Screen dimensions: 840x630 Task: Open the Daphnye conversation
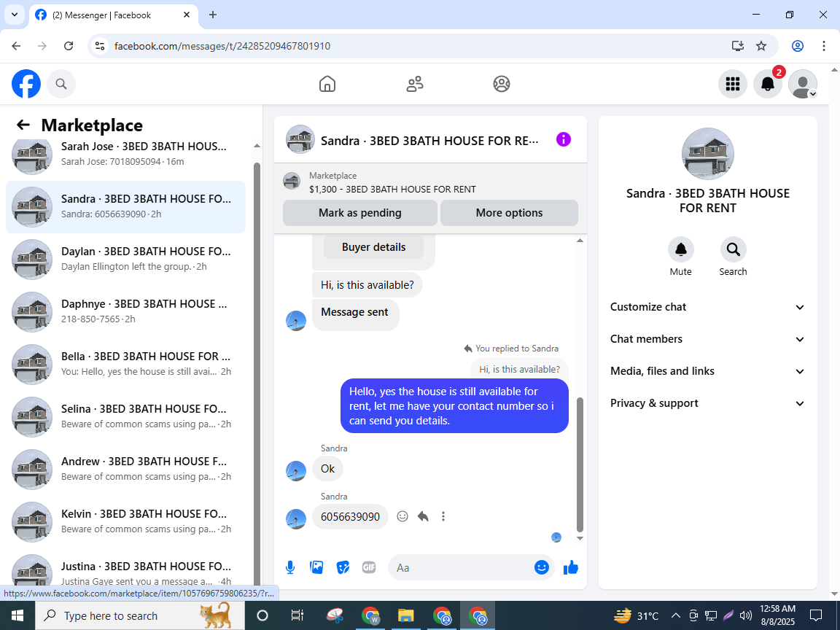pyautogui.click(x=126, y=312)
